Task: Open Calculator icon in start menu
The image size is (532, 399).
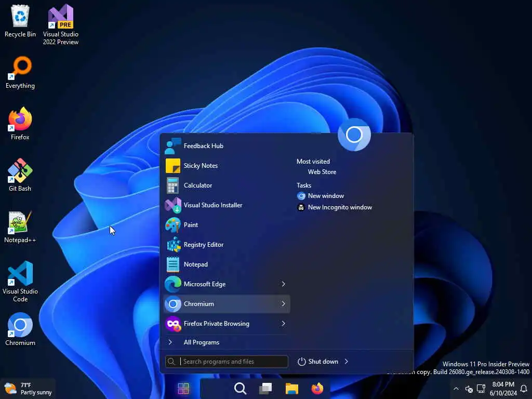Action: click(x=172, y=185)
